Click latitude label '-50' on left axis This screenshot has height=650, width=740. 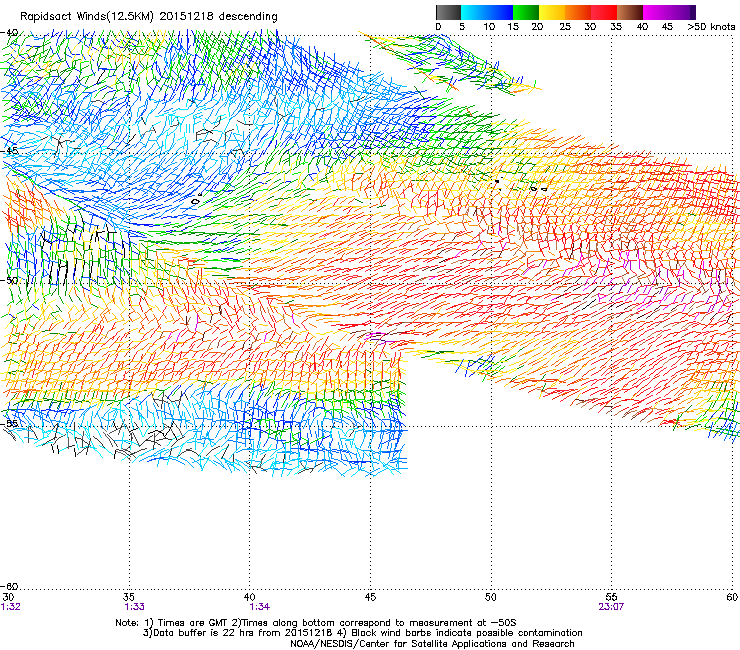(x=9, y=281)
